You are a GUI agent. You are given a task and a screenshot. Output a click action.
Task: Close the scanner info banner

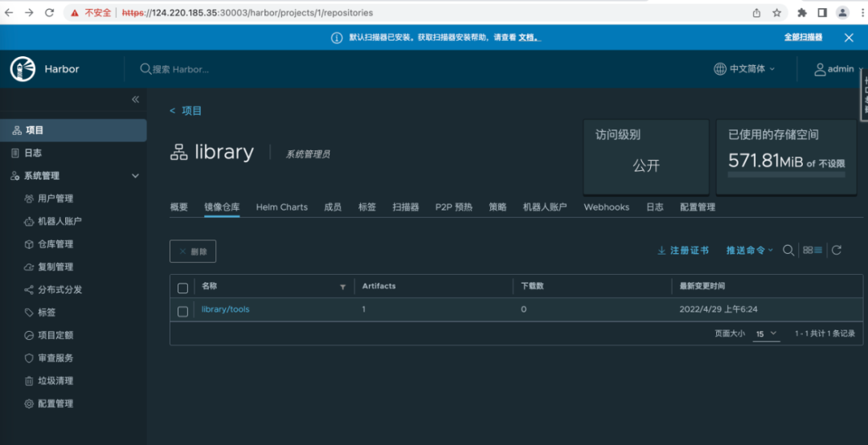(x=849, y=38)
